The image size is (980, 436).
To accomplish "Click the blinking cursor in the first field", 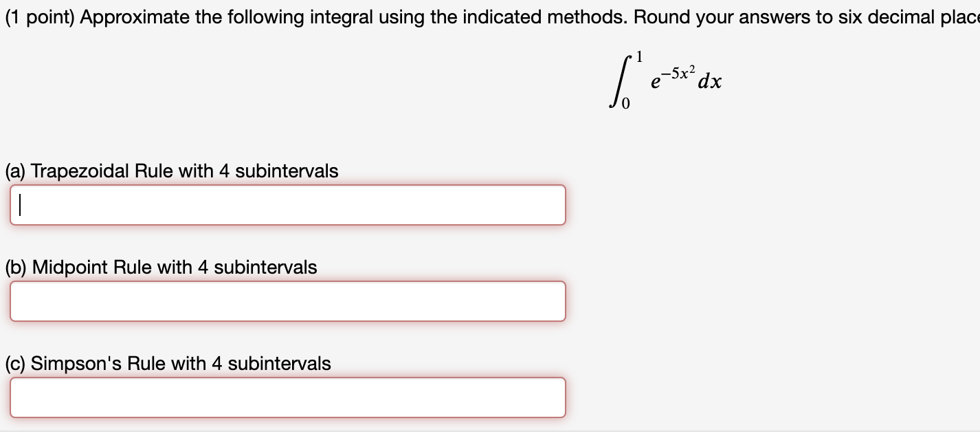I will [x=21, y=204].
